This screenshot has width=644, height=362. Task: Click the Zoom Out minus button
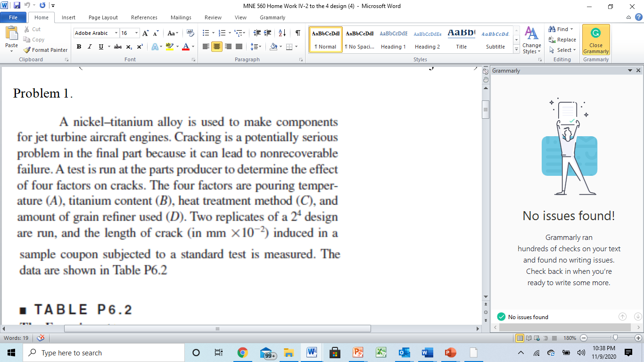click(x=584, y=338)
